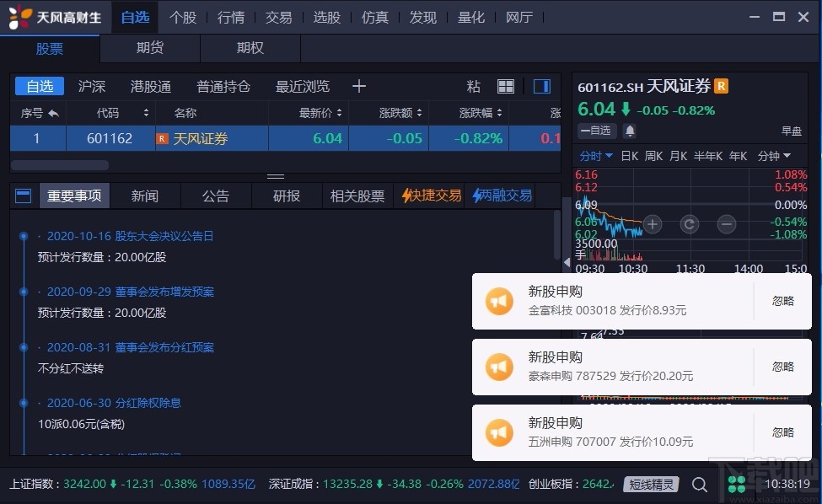The width and height of the screenshot is (822, 504).
Task: Enable the split-screen layout icon
Action: (540, 86)
